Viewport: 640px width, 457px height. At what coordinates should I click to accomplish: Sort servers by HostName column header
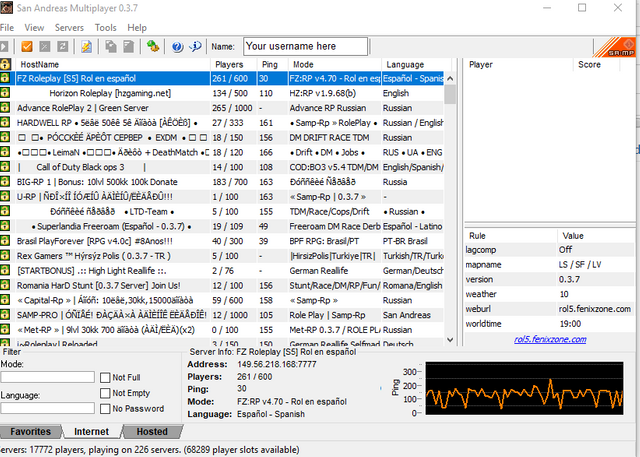pyautogui.click(x=112, y=64)
